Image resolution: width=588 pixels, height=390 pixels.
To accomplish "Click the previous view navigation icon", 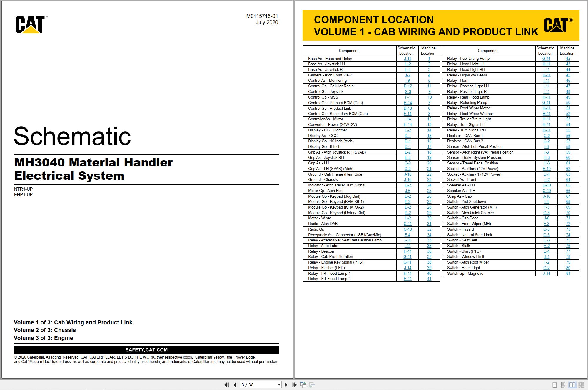I will point(303,385).
